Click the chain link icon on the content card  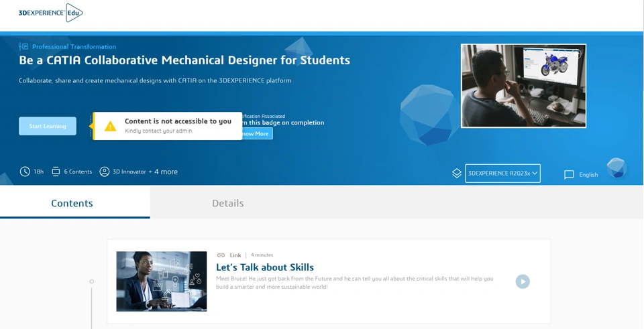pos(221,255)
